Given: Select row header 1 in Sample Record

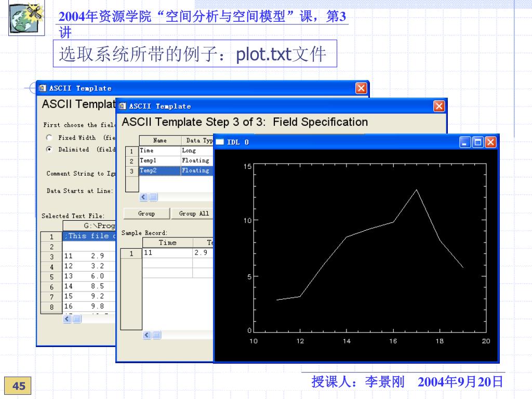Looking at the screenshot, I should (x=131, y=254).
